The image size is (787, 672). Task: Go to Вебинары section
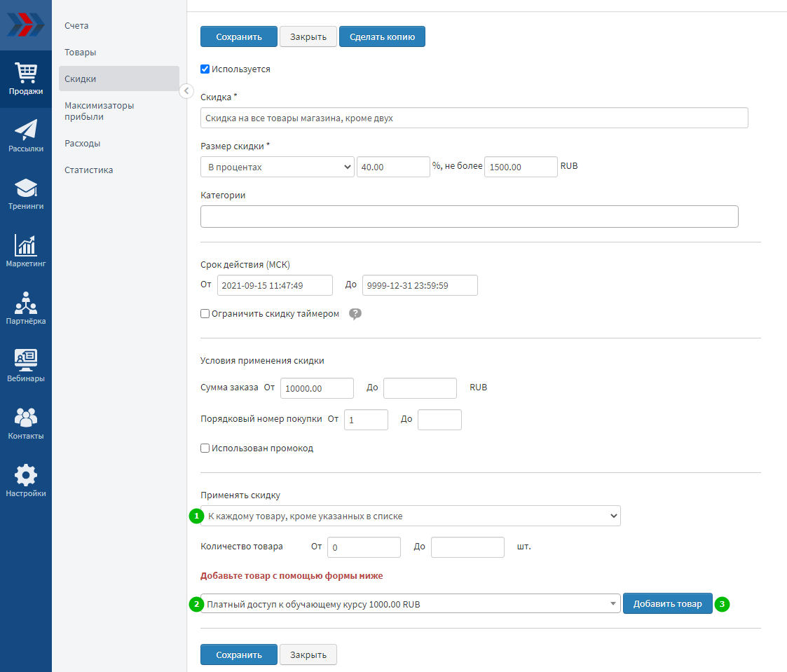point(26,366)
